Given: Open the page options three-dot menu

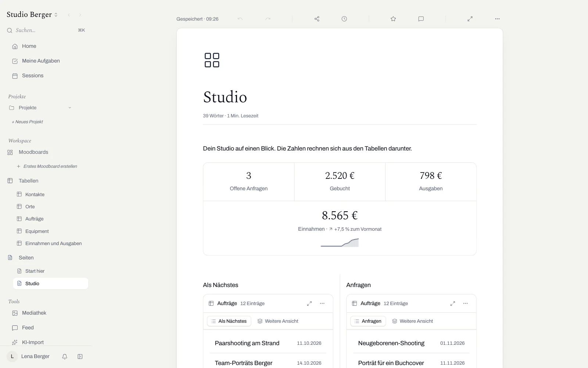Looking at the screenshot, I should pos(497,19).
